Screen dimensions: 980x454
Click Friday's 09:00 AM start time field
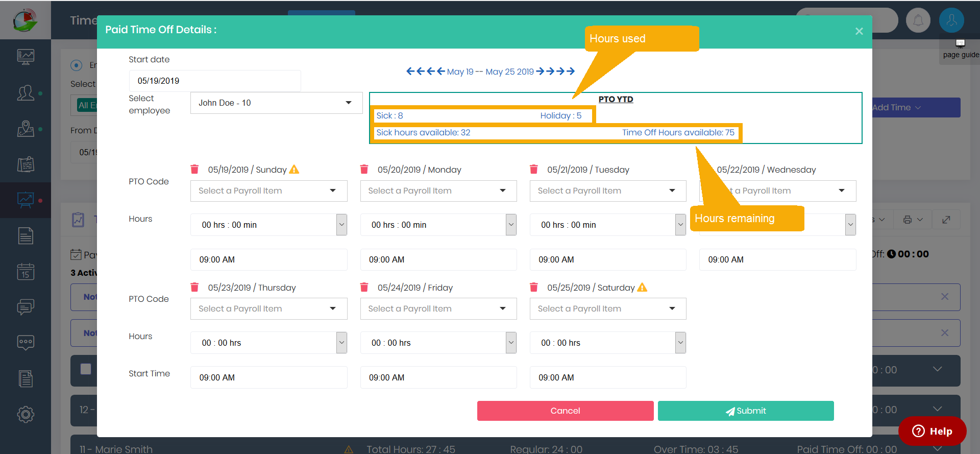(438, 377)
